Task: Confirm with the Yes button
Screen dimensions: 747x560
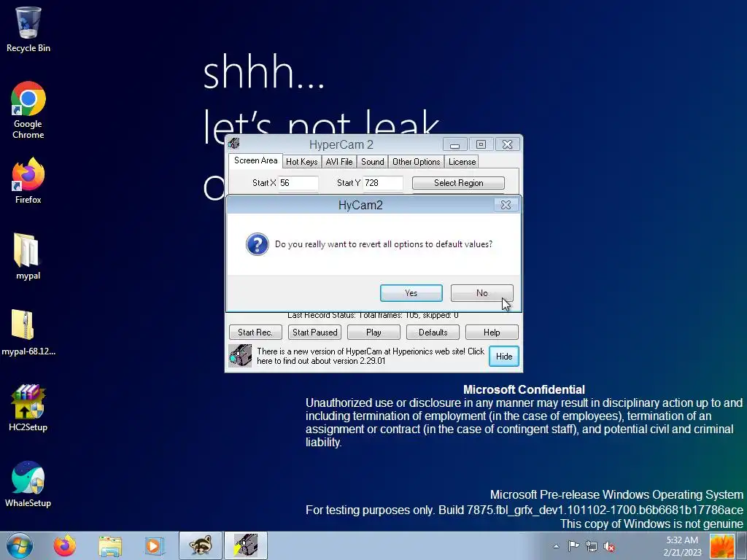Action: [x=411, y=293]
